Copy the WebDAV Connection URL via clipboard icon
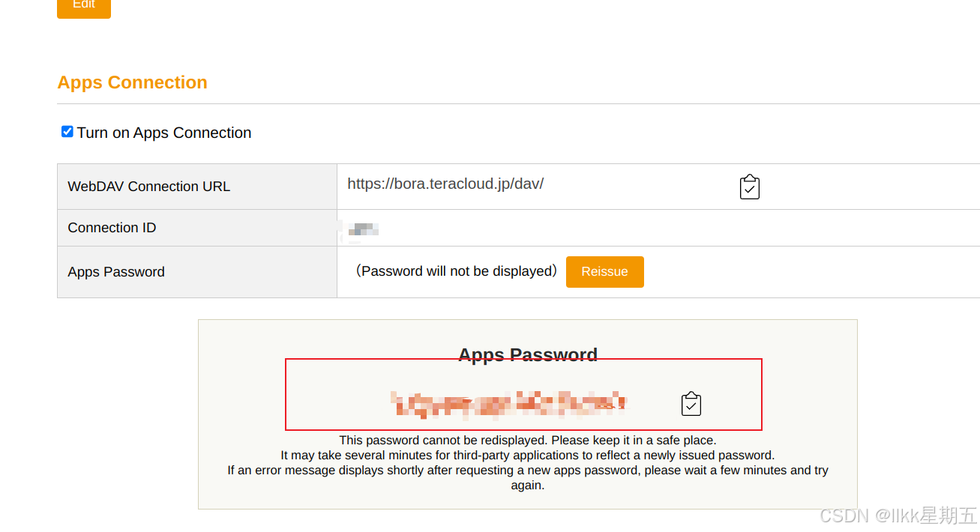980x532 pixels. pos(749,187)
